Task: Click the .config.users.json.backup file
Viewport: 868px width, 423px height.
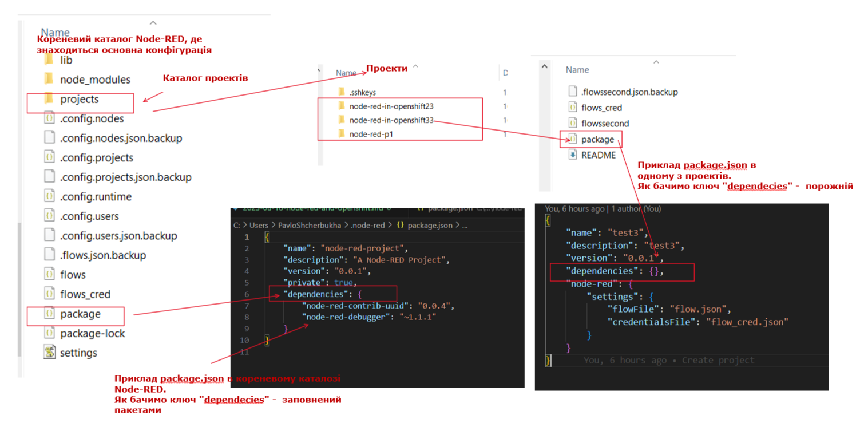Action: pos(118,235)
